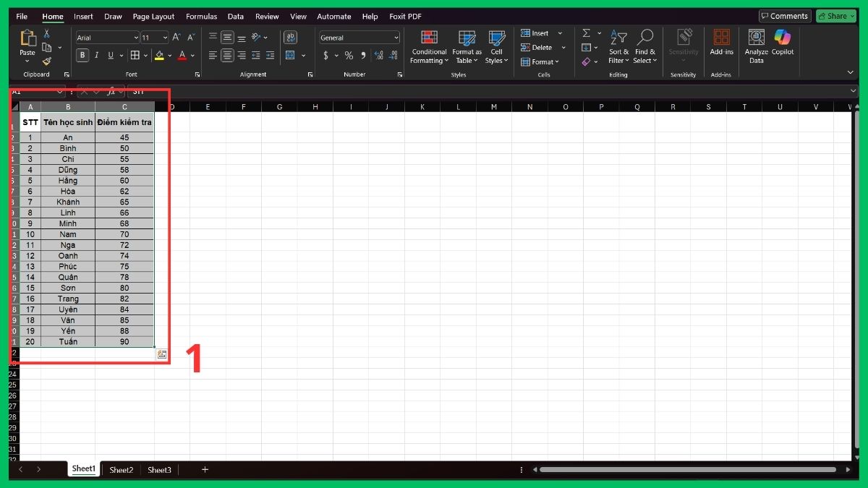This screenshot has height=488, width=868.
Task: Open the font size dropdown
Action: click(164, 37)
